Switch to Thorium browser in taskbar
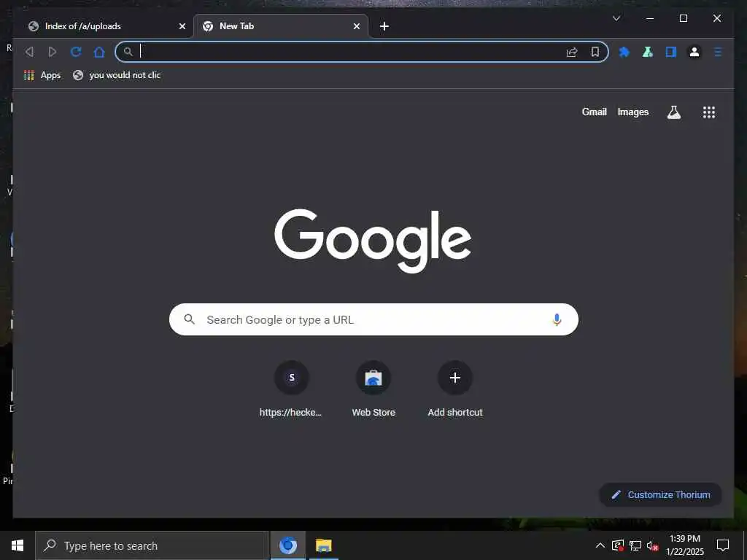Image resolution: width=747 pixels, height=560 pixels. tap(287, 545)
